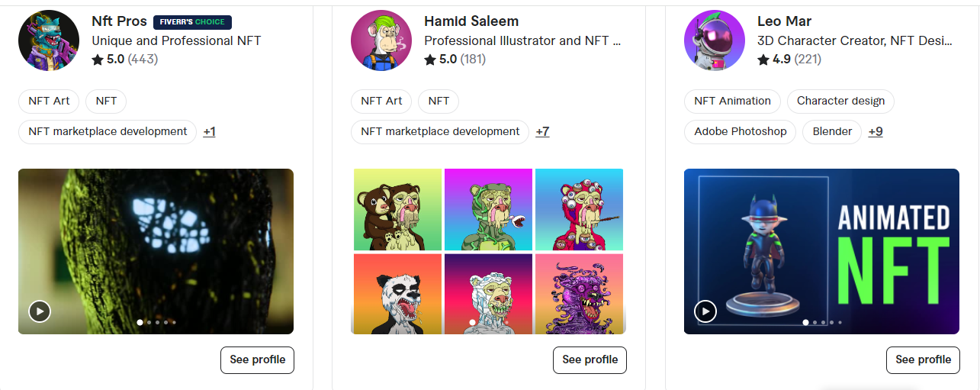Open the Nft Pros name link
Viewport: 980px width, 390px height.
[x=119, y=21]
